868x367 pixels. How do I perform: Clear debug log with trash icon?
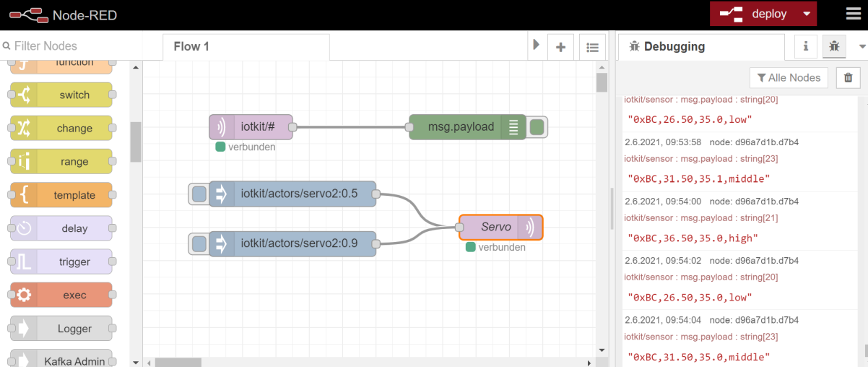[x=848, y=78]
